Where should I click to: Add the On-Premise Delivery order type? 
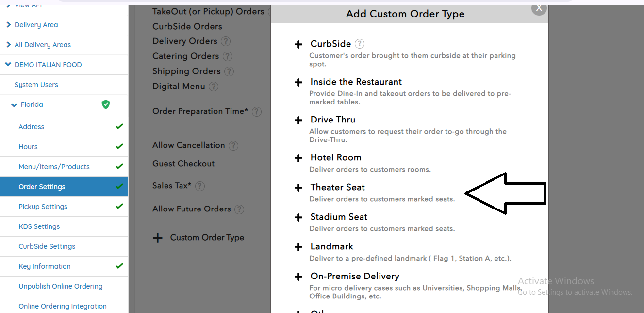pyautogui.click(x=298, y=277)
